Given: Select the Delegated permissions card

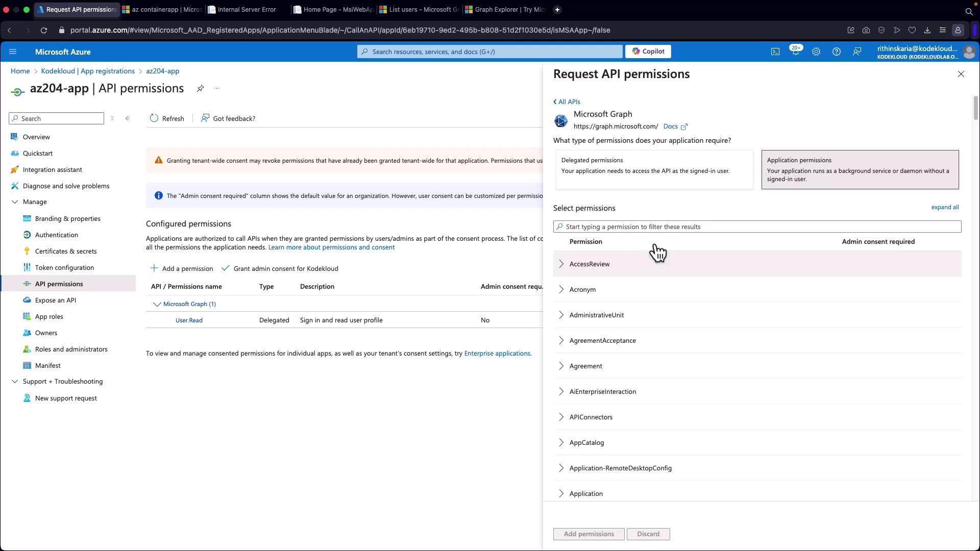Looking at the screenshot, I should 654,169.
